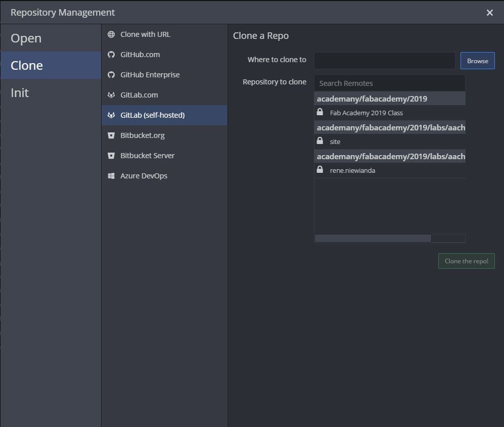Click the globe icon for Clone with URL

[111, 34]
